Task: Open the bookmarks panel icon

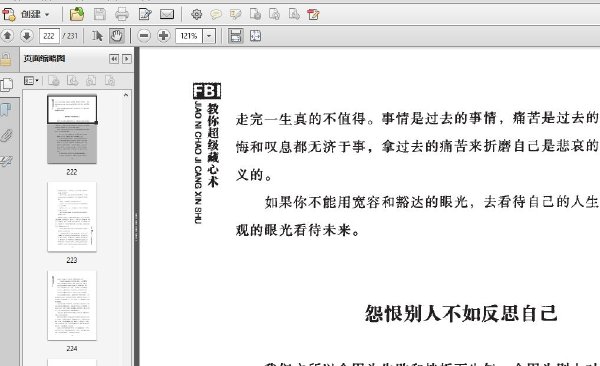Action: [6, 110]
